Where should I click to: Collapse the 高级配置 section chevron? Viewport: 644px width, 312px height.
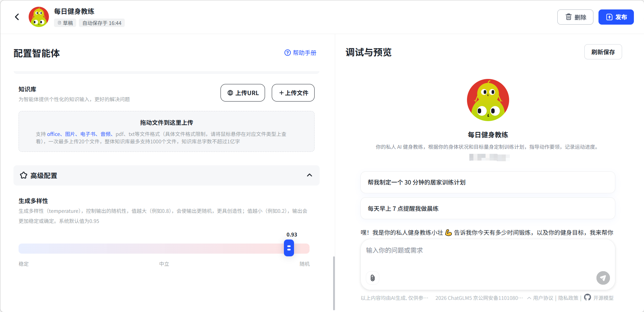(x=309, y=175)
